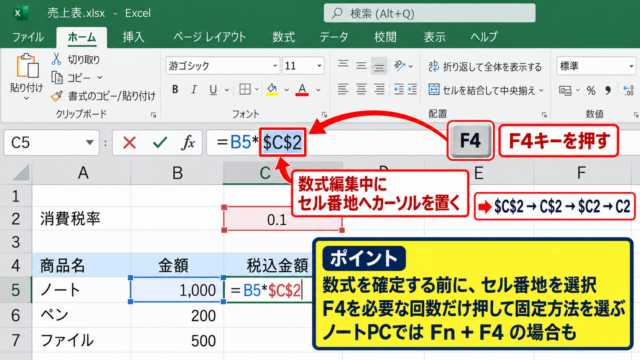Open the Help (ヘルプ) tab

coord(484,37)
